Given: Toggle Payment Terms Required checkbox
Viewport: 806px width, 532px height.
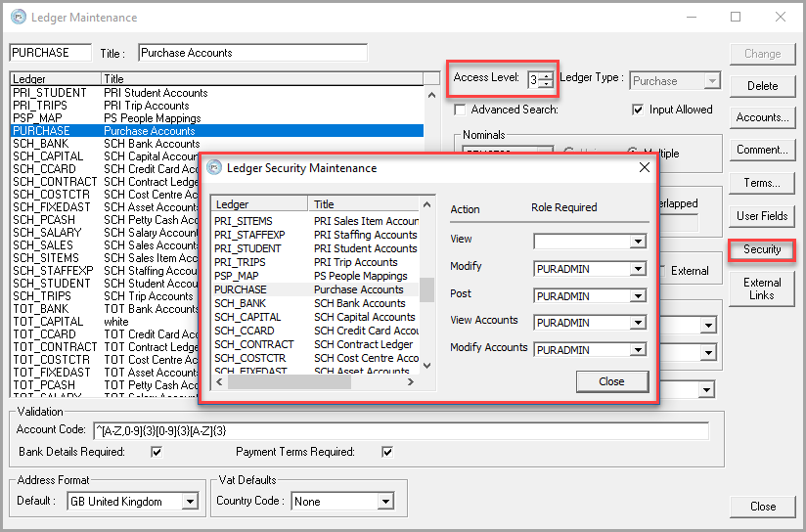Looking at the screenshot, I should (387, 452).
